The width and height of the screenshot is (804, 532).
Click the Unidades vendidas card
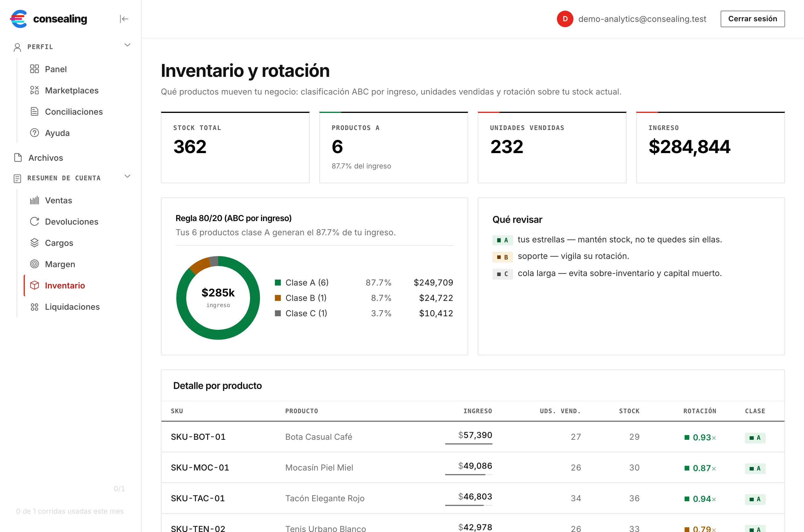point(552,147)
